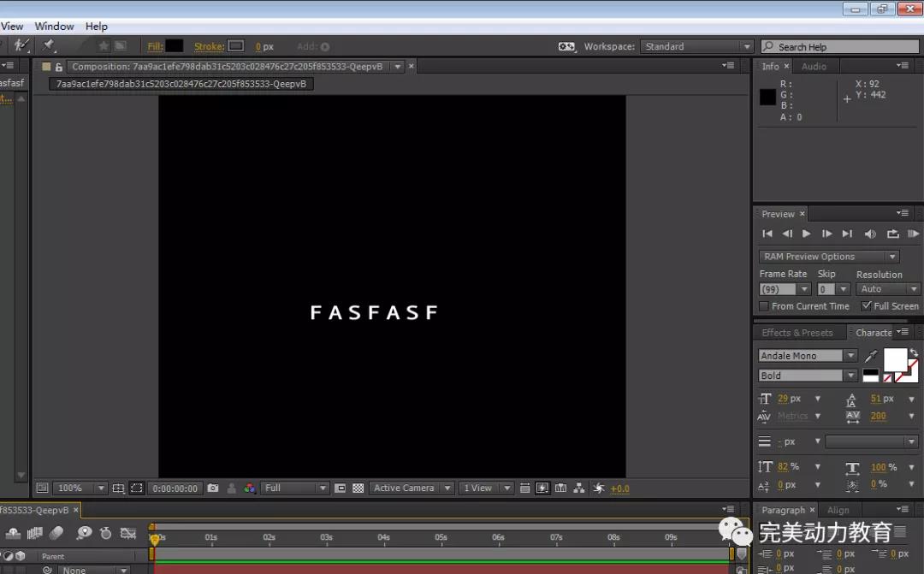Select the eyedropper in Character panel

click(x=871, y=356)
